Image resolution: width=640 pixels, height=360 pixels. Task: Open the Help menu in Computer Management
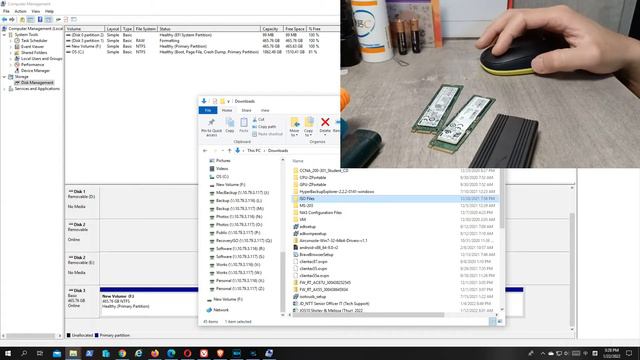[x=49, y=11]
